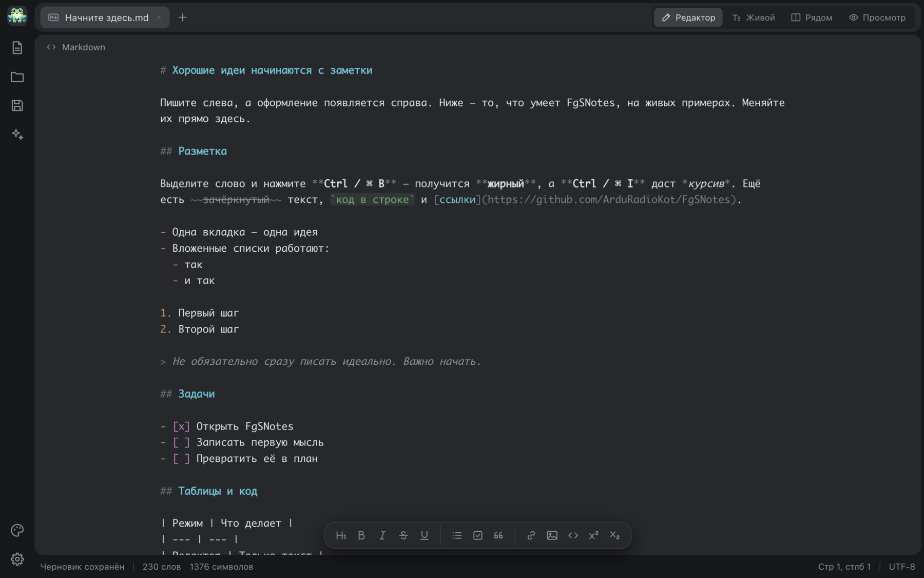
Task: Insert link via toolbar icon
Action: (531, 535)
